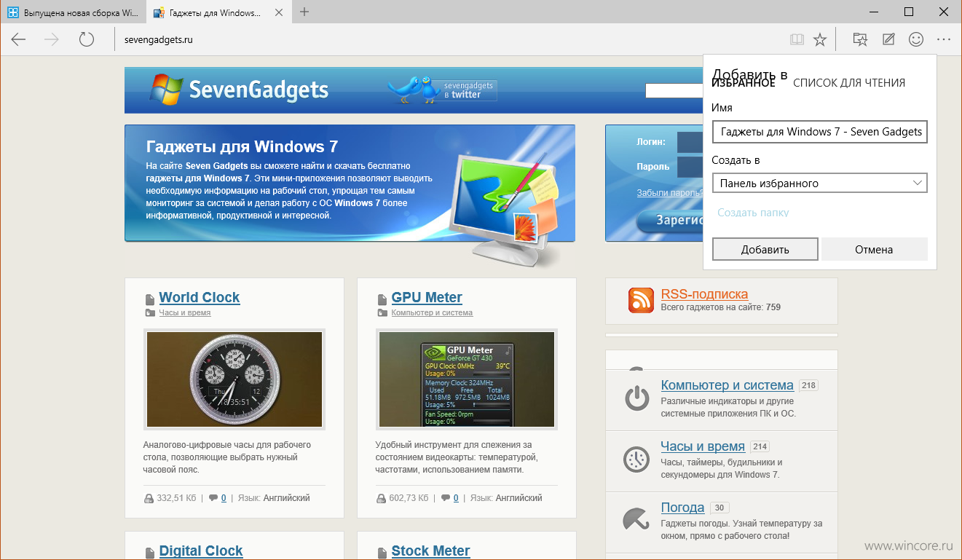Image resolution: width=962 pixels, height=560 pixels.
Task: Click the Имя favorite name field
Action: coord(820,132)
